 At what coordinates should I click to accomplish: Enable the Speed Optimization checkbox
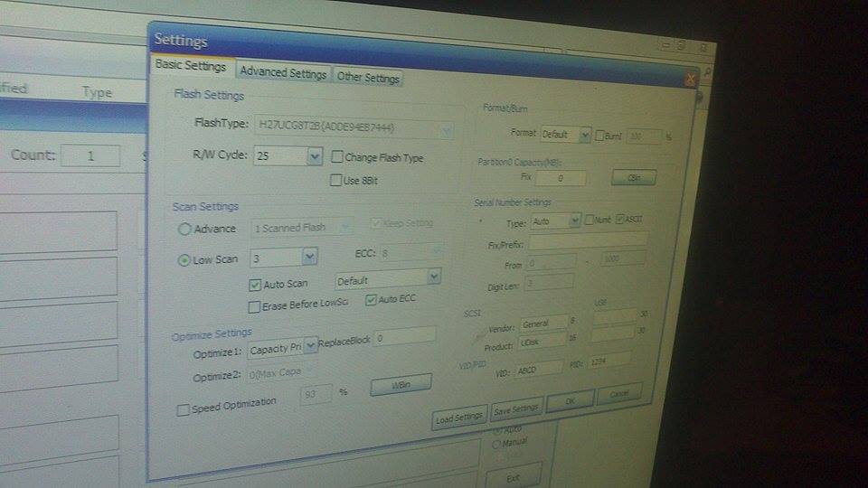tap(183, 410)
